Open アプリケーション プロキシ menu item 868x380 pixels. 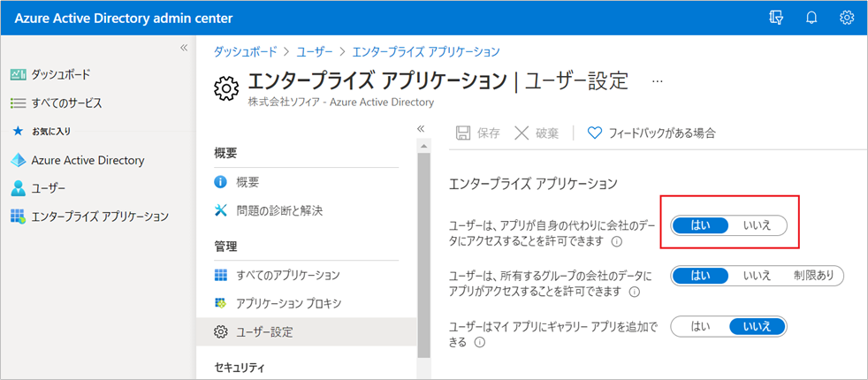[x=306, y=304]
